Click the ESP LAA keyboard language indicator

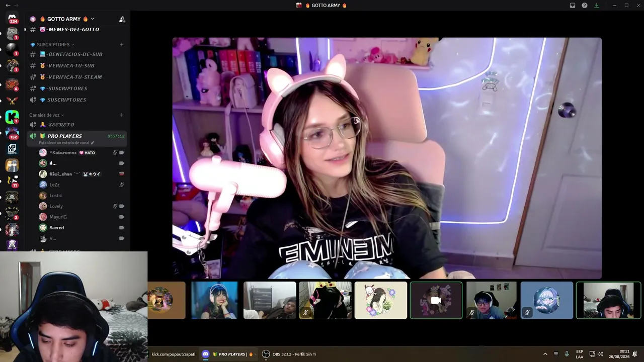pos(580,354)
